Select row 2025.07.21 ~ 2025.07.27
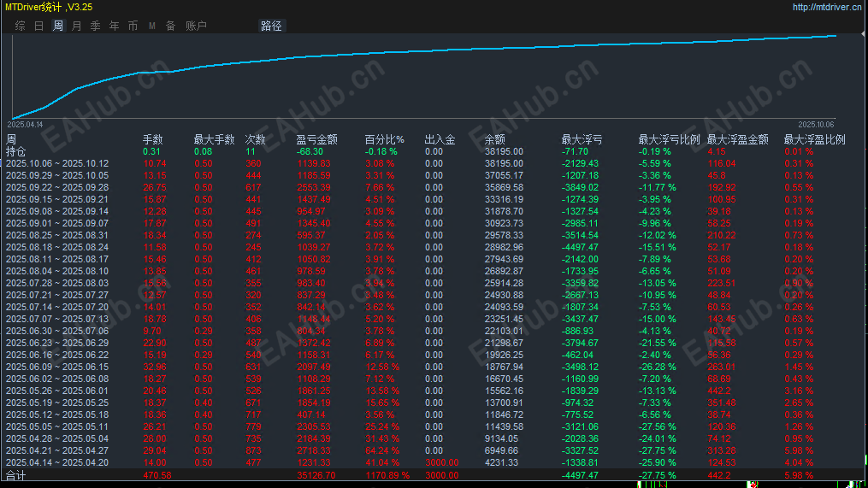This screenshot has width=868, height=488. pos(57,295)
